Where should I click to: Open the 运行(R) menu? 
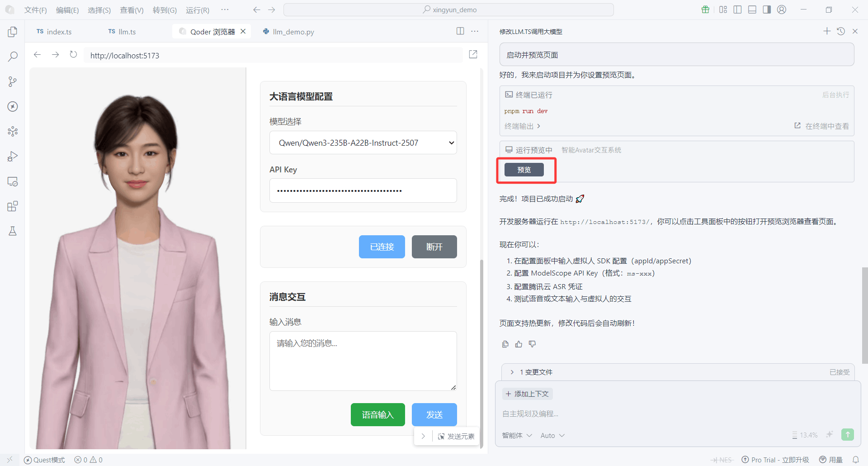click(198, 10)
